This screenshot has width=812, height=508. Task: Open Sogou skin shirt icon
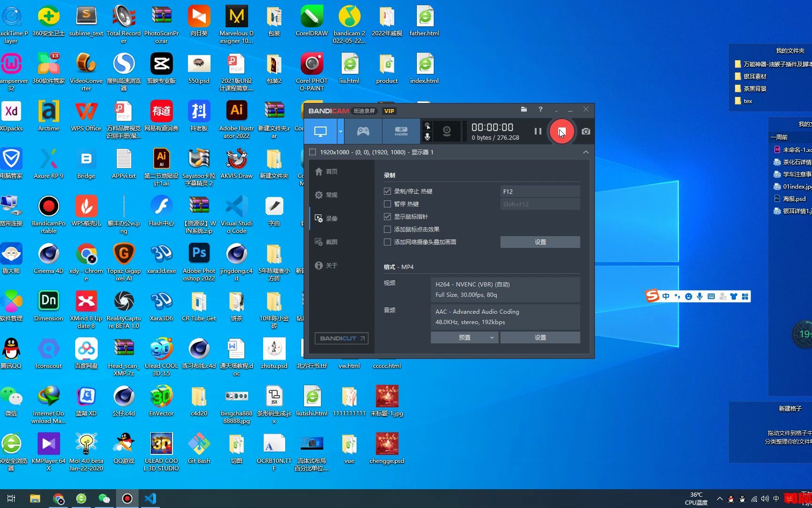click(x=734, y=296)
